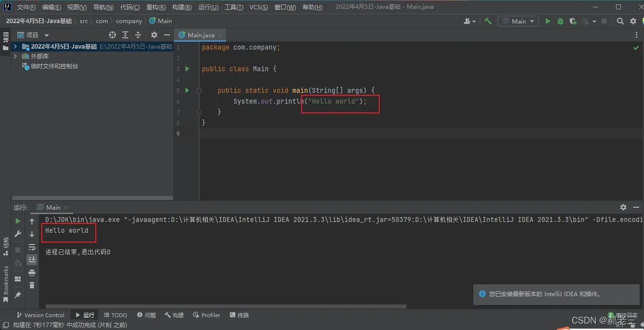This screenshot has width=644, height=330.
Task: Click the Run panel layout restore icon
Action: point(18,279)
